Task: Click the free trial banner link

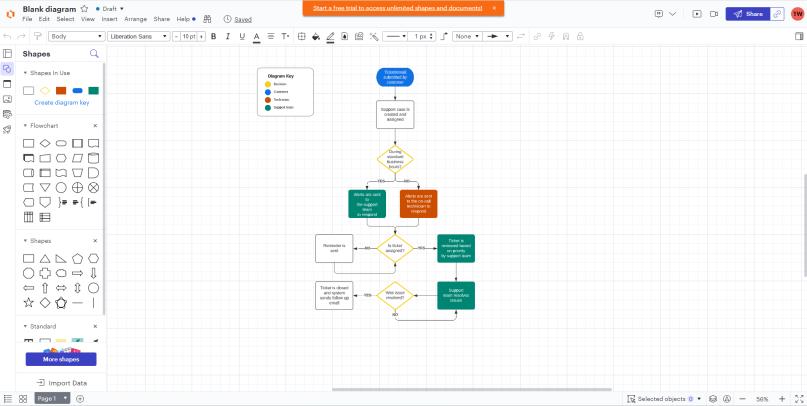Action: (397, 8)
